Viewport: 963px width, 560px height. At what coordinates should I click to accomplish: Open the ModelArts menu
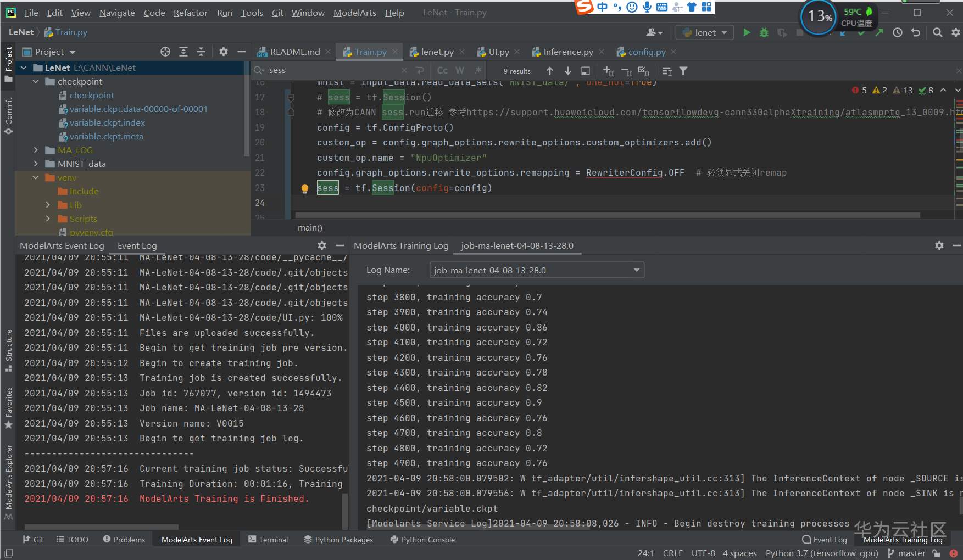pyautogui.click(x=354, y=13)
